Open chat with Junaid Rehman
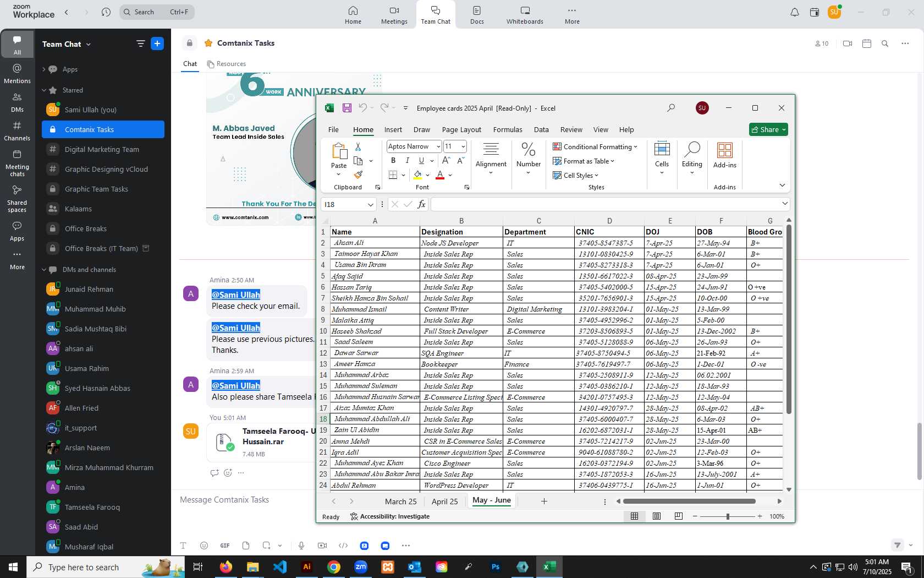Screen dimensions: 924x578 tap(103, 289)
